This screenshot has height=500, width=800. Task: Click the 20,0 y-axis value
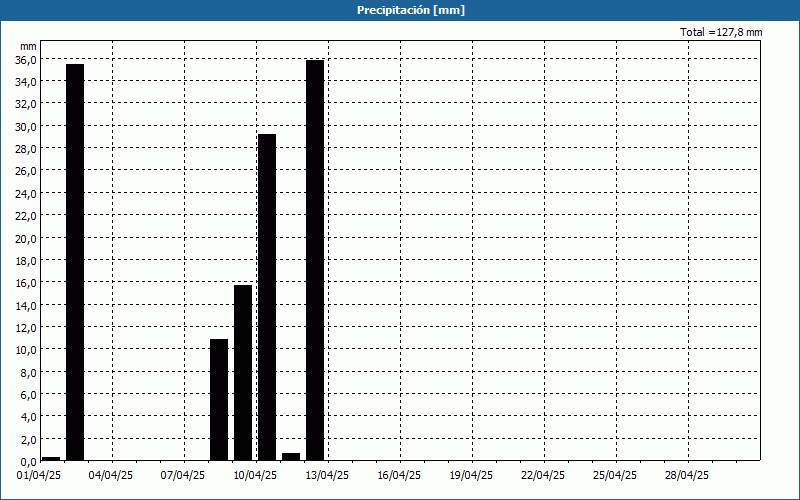coord(26,238)
